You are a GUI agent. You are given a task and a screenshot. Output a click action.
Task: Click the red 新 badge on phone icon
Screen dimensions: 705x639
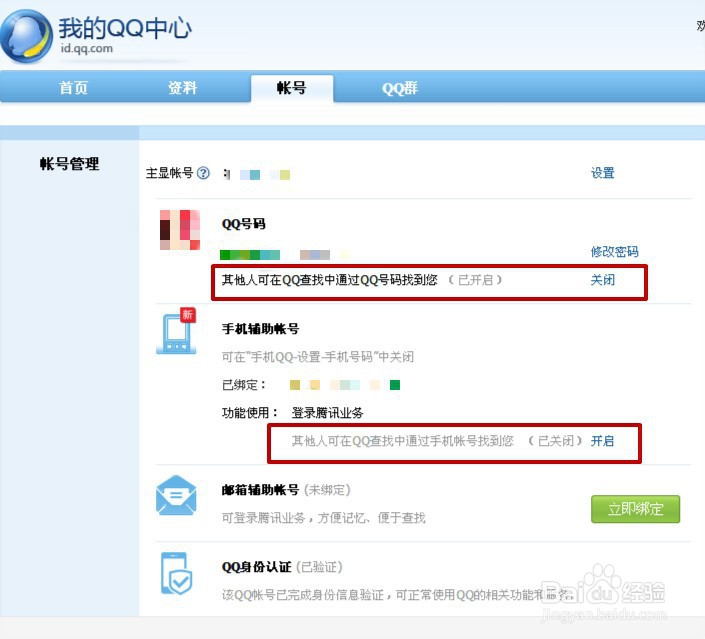[x=187, y=315]
